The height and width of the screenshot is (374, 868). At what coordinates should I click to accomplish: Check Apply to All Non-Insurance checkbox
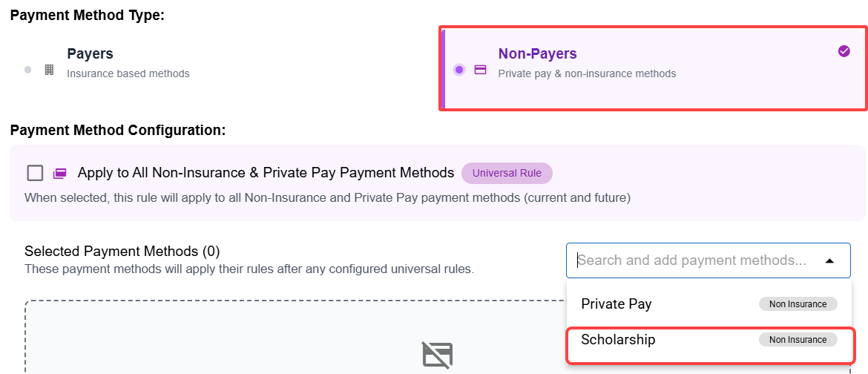35,173
